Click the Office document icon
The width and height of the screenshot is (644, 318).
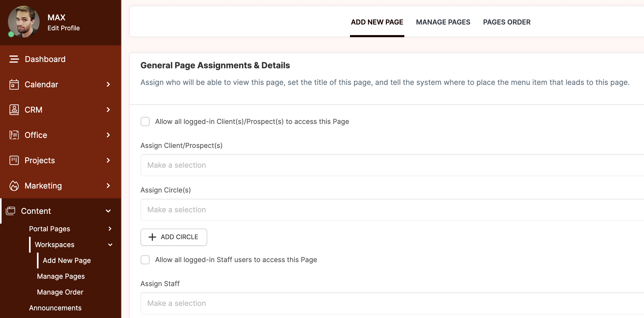coord(14,135)
